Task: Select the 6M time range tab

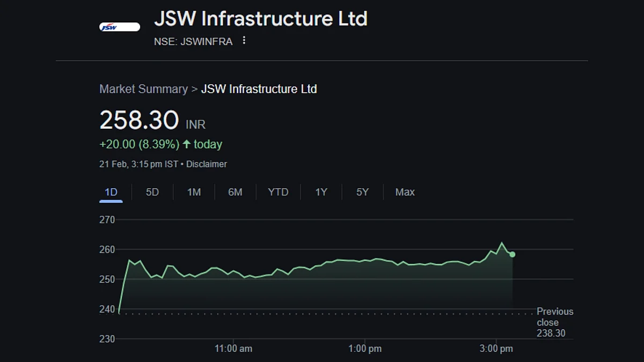Action: click(235, 192)
